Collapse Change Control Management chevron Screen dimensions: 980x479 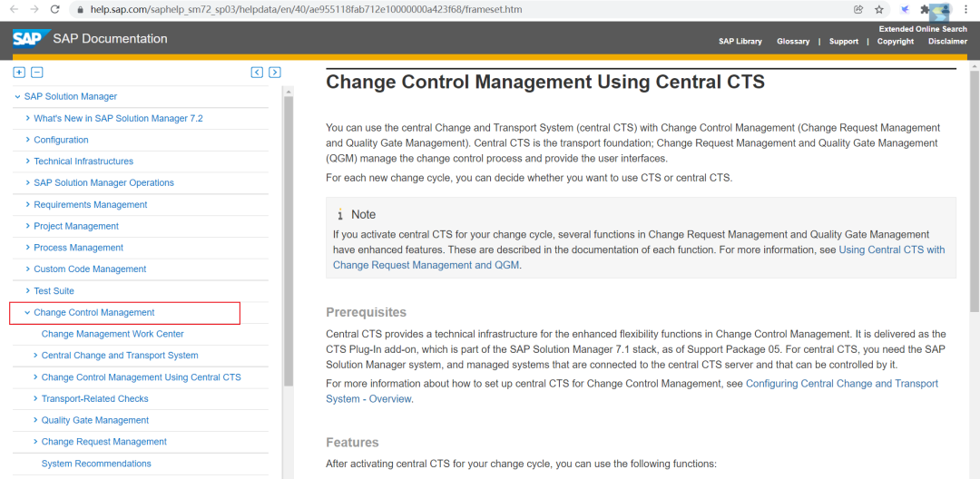pyautogui.click(x=27, y=313)
